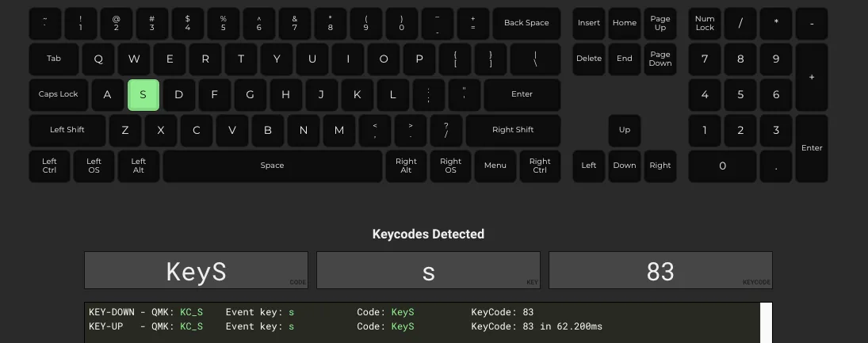Click the event log scrollbar
The width and height of the screenshot is (868, 343).
click(766, 322)
